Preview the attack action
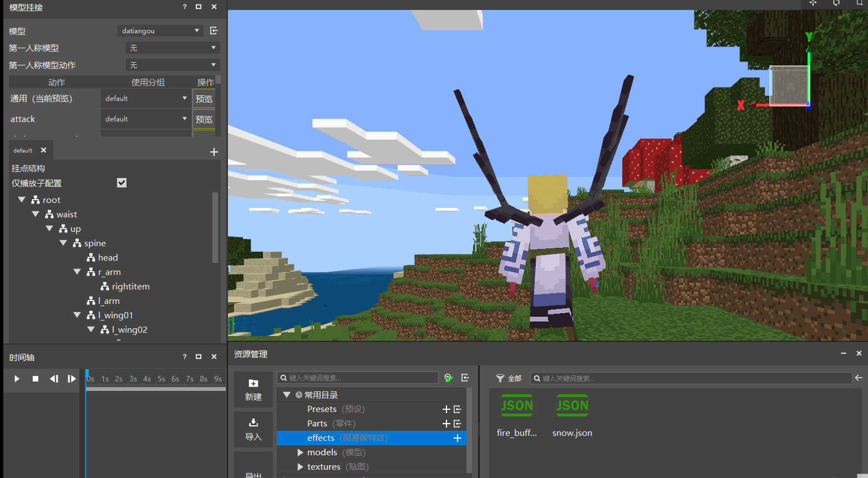 (204, 119)
